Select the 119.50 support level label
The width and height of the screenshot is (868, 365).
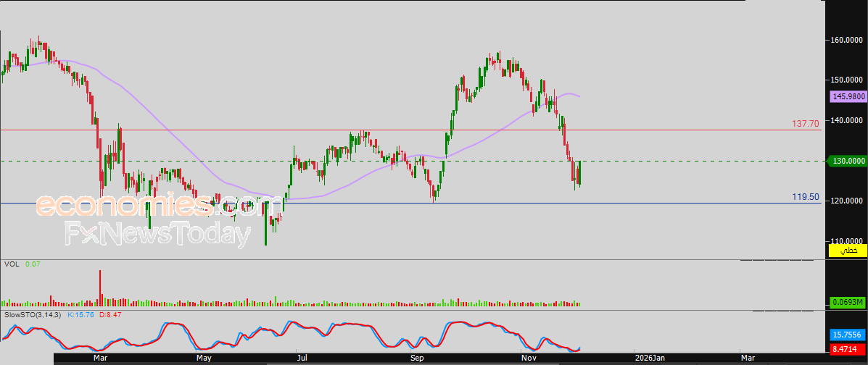tap(805, 197)
